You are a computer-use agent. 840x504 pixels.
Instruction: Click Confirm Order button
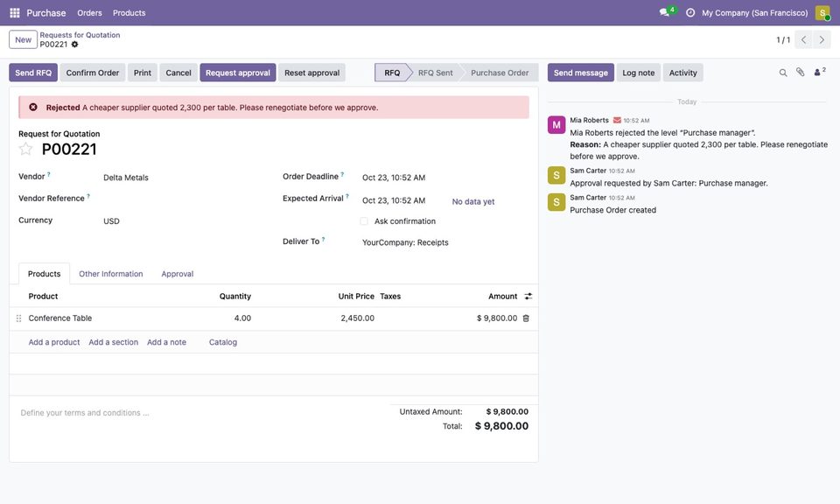(x=93, y=73)
